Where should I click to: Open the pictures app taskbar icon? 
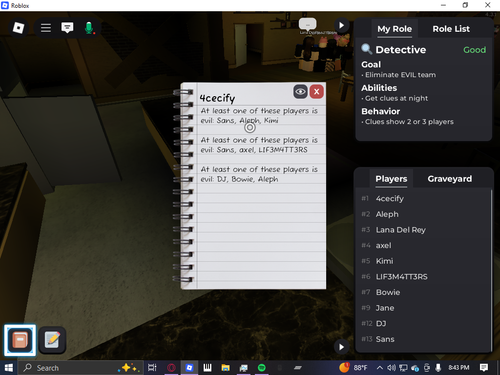click(x=244, y=368)
